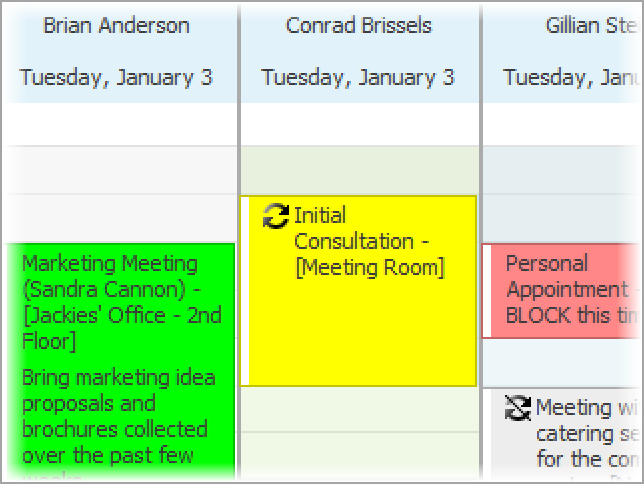Select the empty green slot above Initial Consultation
This screenshot has height=484, width=644.
point(360,170)
